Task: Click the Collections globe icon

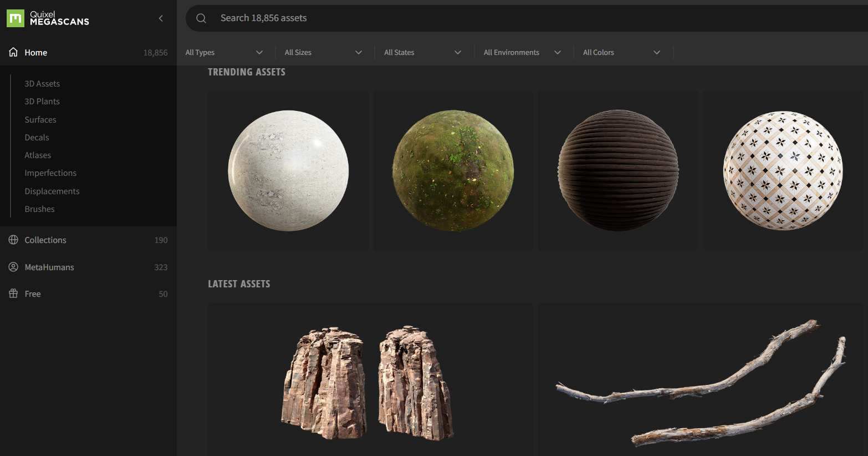Action: pos(13,240)
